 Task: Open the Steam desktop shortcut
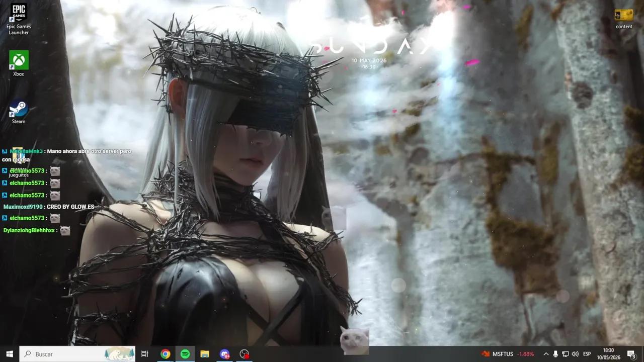pyautogui.click(x=19, y=111)
